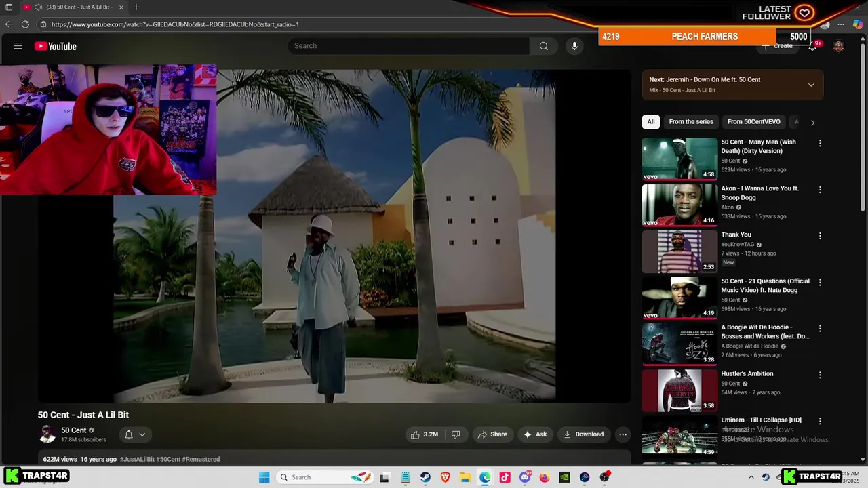View site information lock icon
868x488 pixels.
(43, 24)
